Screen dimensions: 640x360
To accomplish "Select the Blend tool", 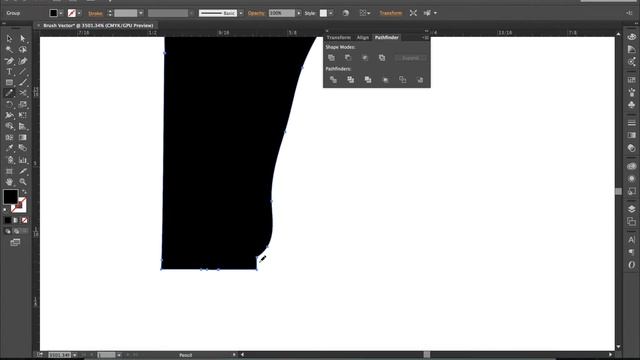I will pos(22,149).
